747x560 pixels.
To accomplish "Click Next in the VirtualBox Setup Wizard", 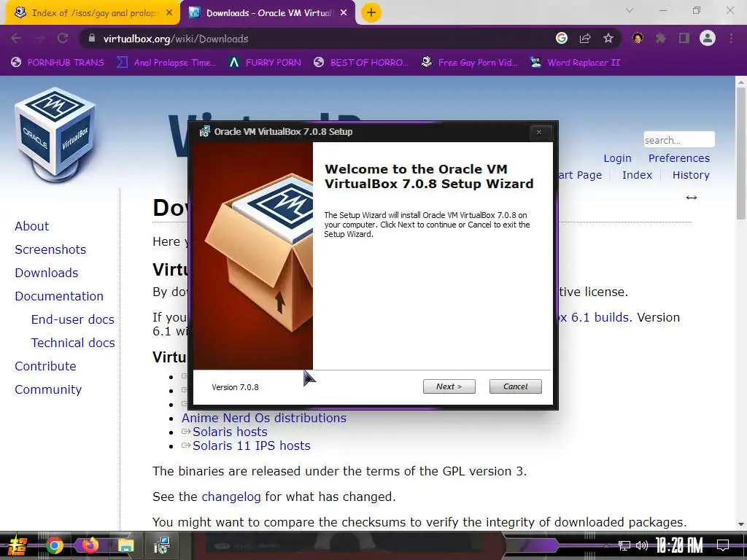I will click(449, 386).
